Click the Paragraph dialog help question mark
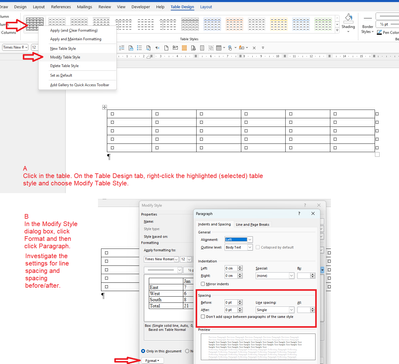Viewport: 399px width, 364px height. tap(299, 213)
